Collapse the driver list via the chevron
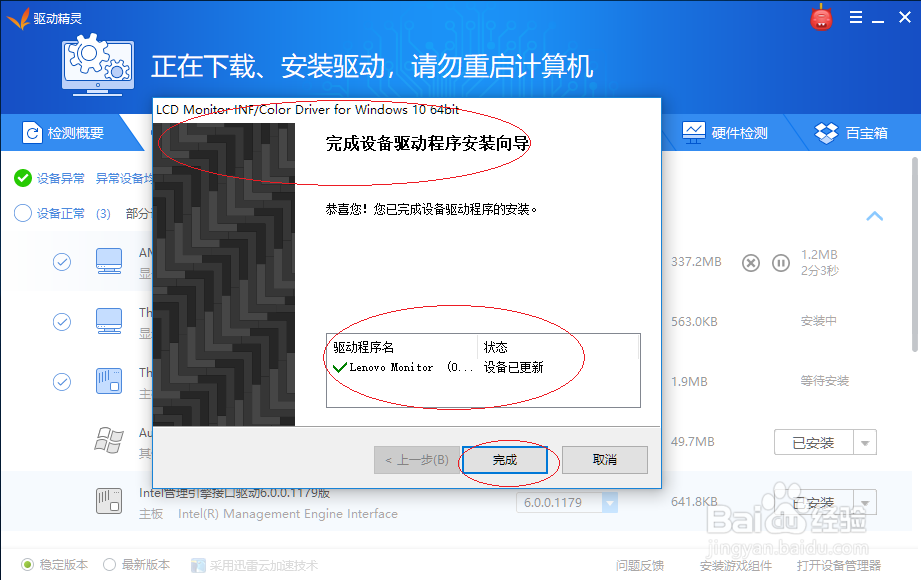This screenshot has width=921, height=580. coord(875,216)
